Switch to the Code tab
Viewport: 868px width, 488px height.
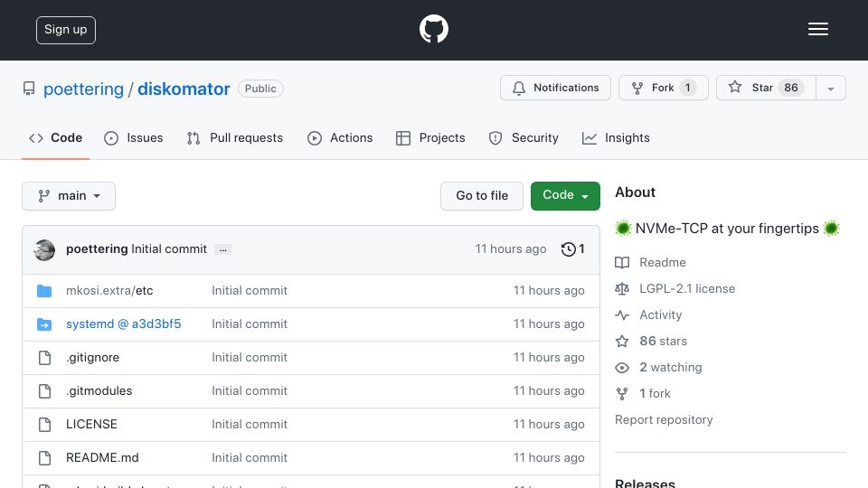coord(55,137)
